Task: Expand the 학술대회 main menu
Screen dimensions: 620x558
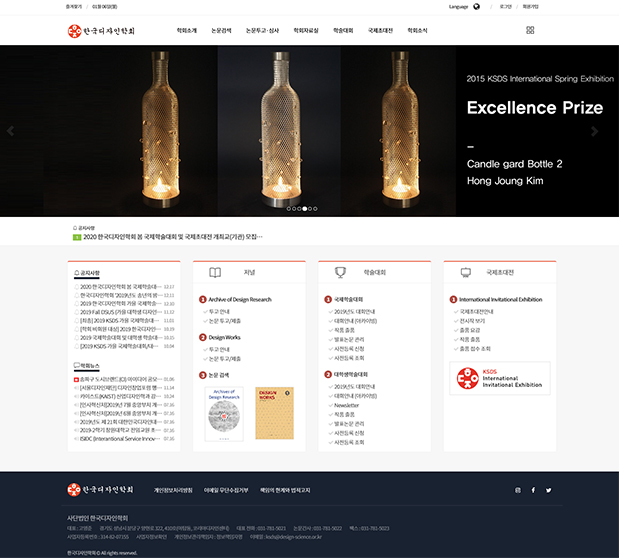Action: pos(343,31)
